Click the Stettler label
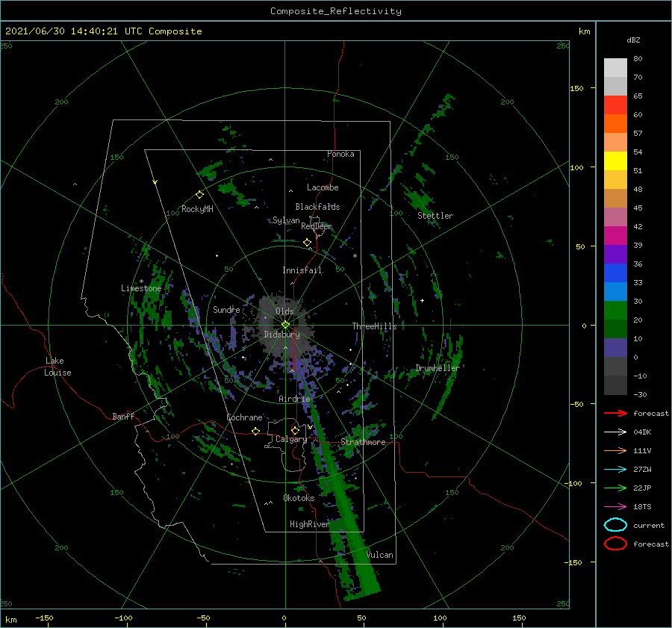The image size is (672, 628). 435,216
